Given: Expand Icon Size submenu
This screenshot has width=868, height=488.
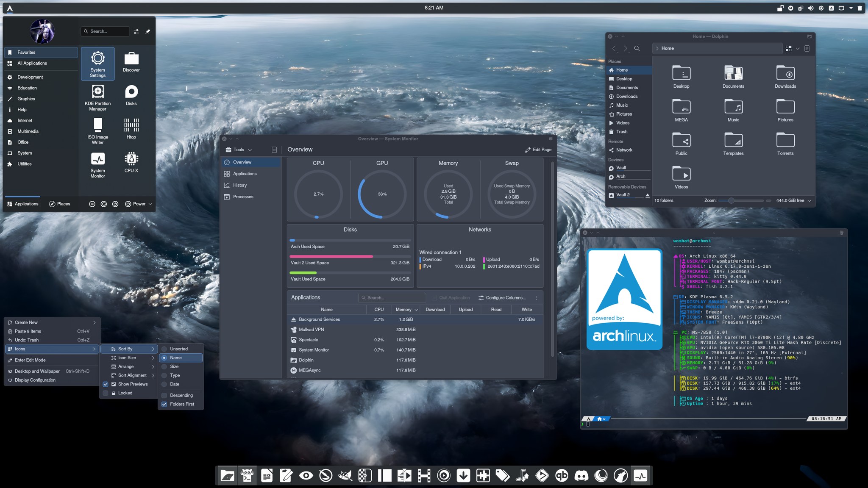Looking at the screenshot, I should [x=128, y=358].
